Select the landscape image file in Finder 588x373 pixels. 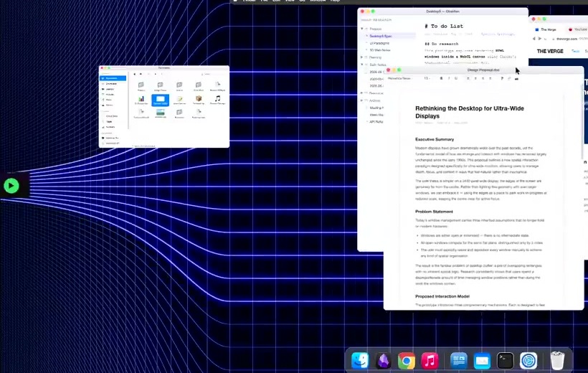coord(160,113)
